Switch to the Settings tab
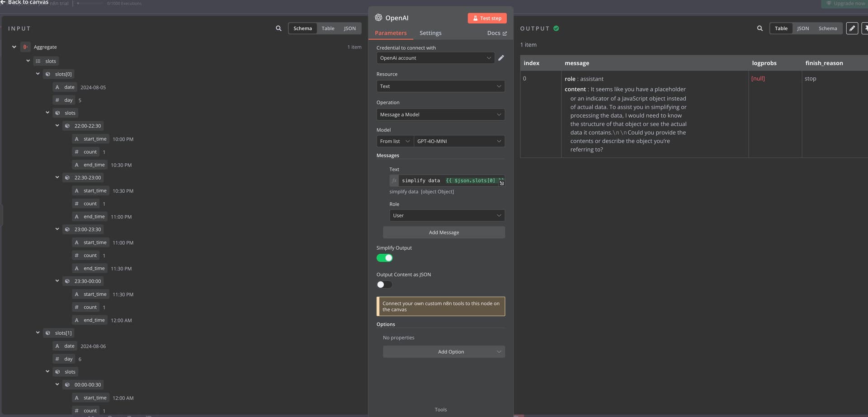Viewport: 868px width, 417px height. click(x=430, y=33)
